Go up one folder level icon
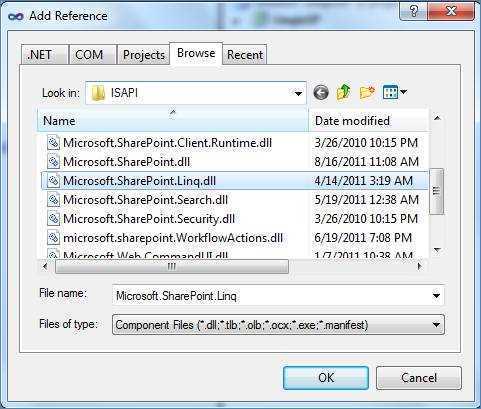481x409 pixels. point(344,92)
